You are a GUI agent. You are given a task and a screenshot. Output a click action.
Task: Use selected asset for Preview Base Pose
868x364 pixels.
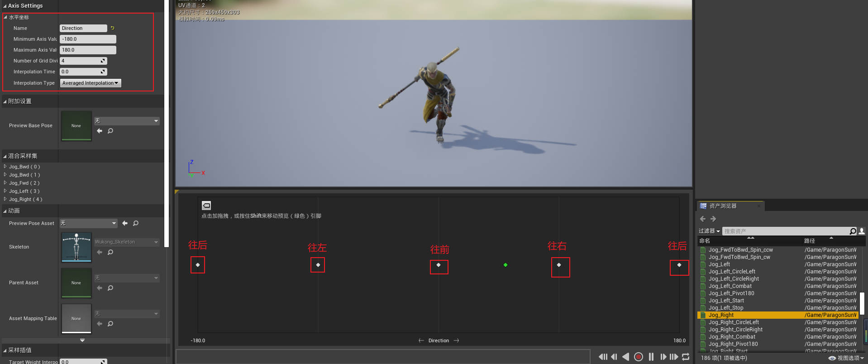coord(100,131)
